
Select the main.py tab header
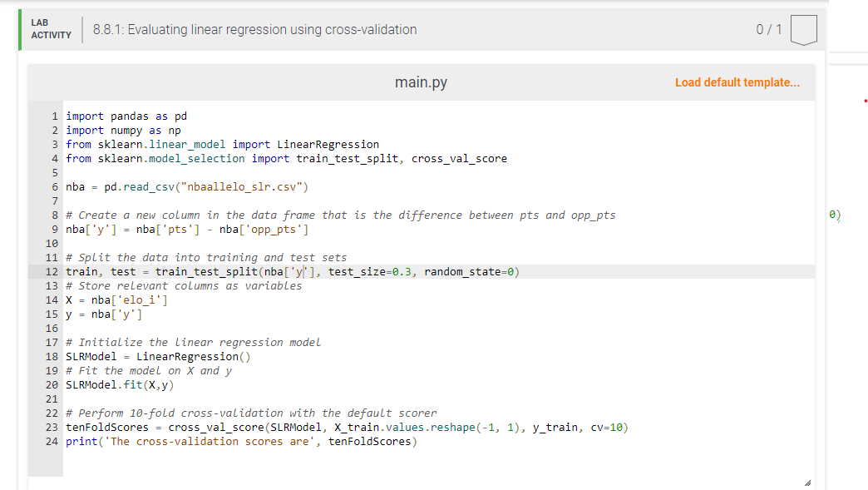coord(421,82)
